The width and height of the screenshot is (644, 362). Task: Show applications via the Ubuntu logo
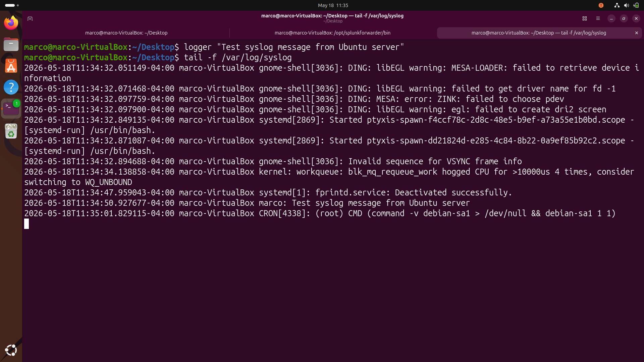[11, 350]
